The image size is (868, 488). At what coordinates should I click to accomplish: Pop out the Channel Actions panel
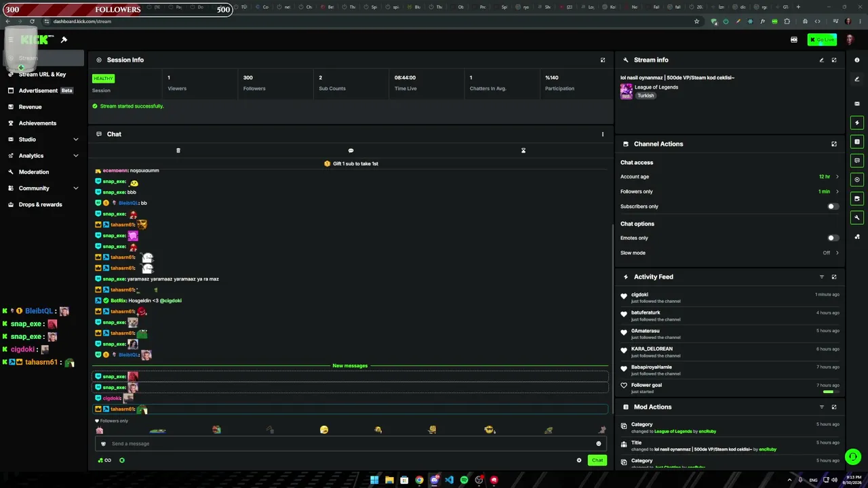[x=834, y=144]
